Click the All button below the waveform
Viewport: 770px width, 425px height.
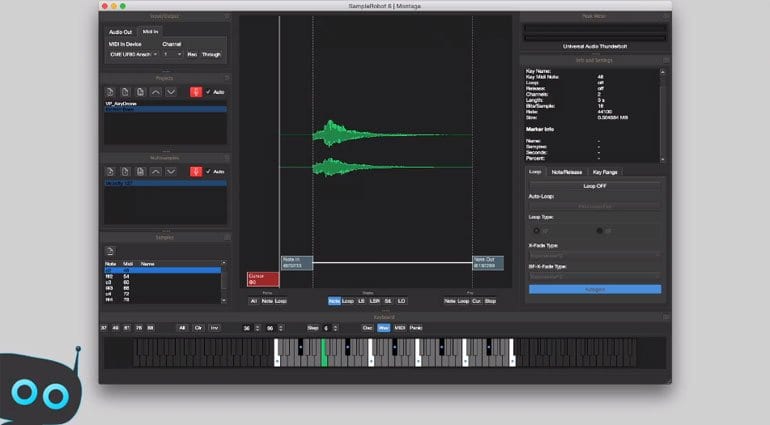253,301
